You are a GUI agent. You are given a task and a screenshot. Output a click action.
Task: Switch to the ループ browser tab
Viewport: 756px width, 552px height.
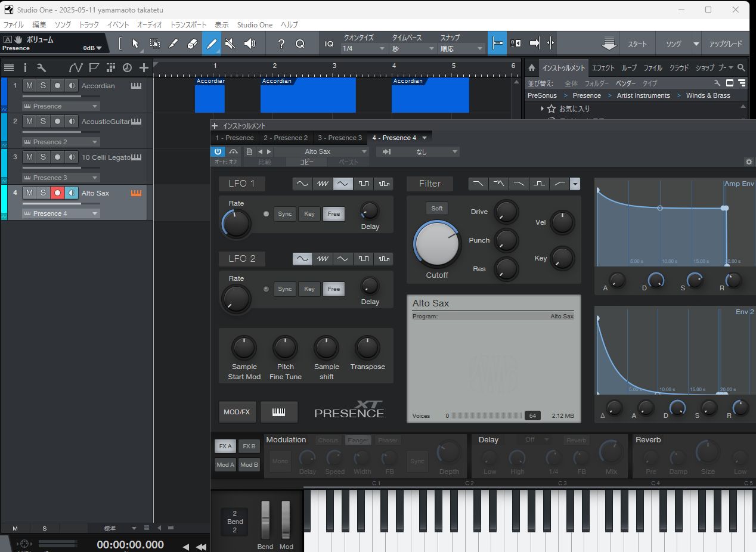click(629, 67)
